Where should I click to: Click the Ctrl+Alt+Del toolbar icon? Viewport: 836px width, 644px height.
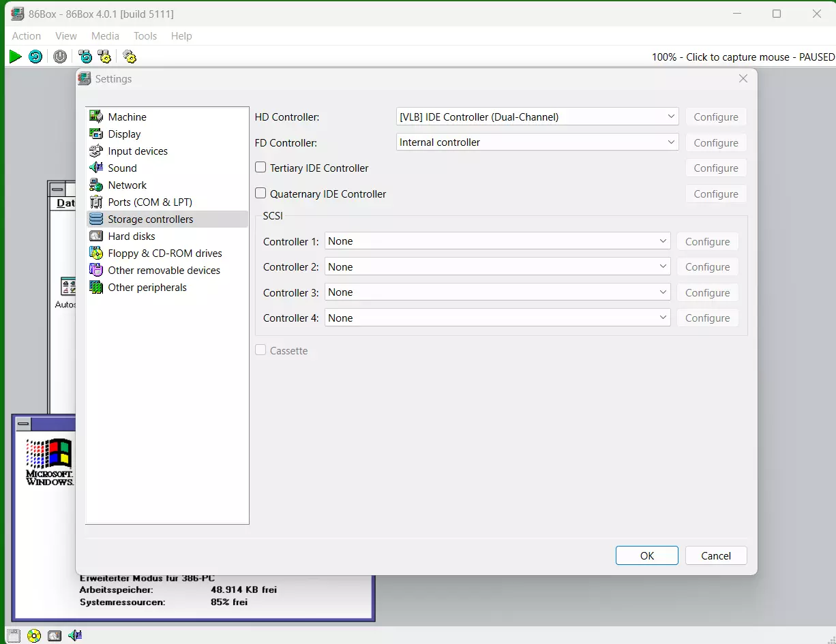point(85,57)
